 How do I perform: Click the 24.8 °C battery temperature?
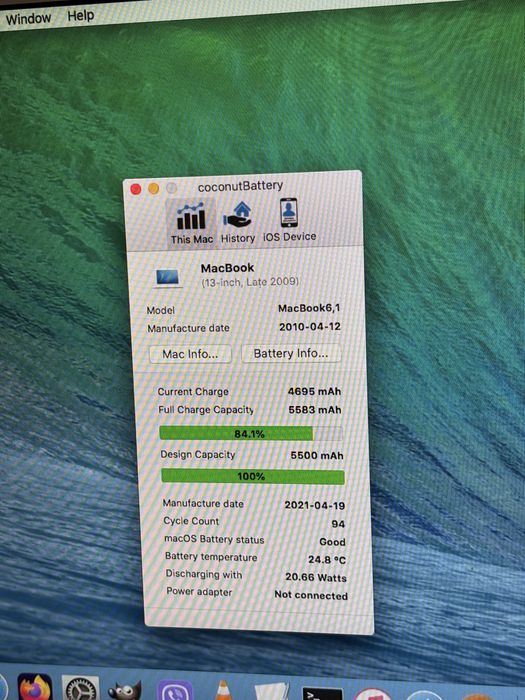327,560
